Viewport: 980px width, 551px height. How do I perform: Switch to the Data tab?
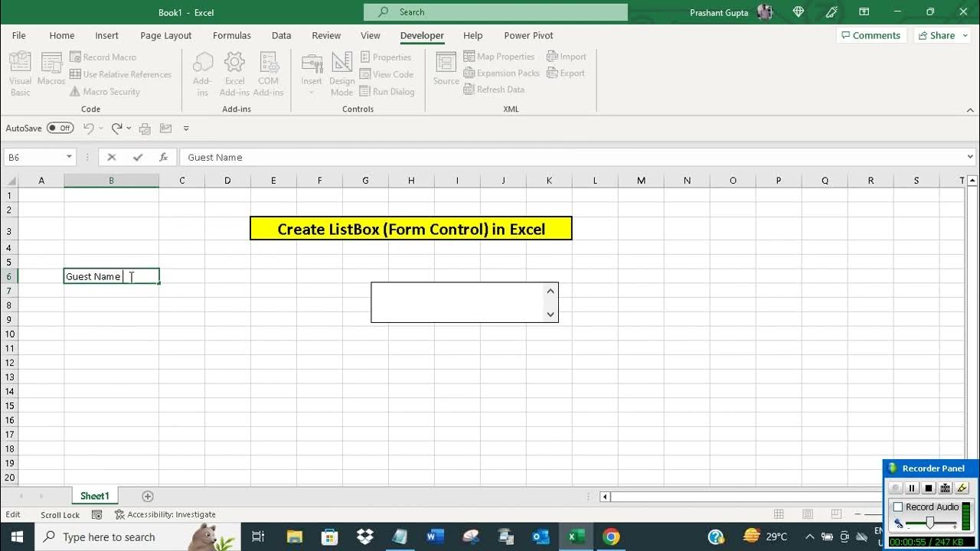point(281,36)
